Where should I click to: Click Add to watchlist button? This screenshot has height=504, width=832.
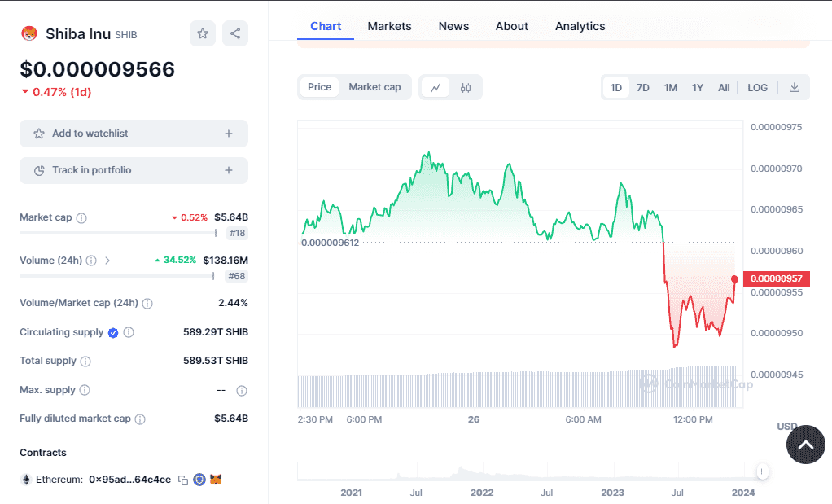point(134,134)
